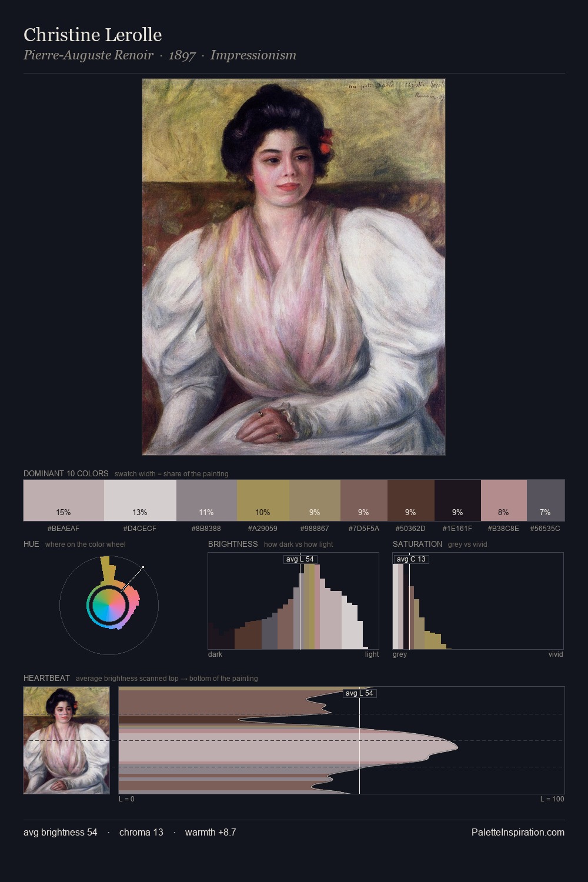The width and height of the screenshot is (588, 882).
Task: Click the 'HUE' section heading
Action: [x=31, y=544]
